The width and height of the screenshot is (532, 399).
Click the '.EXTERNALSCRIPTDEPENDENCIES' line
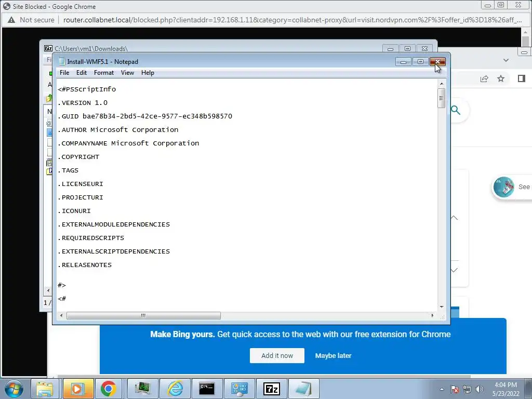(114, 251)
